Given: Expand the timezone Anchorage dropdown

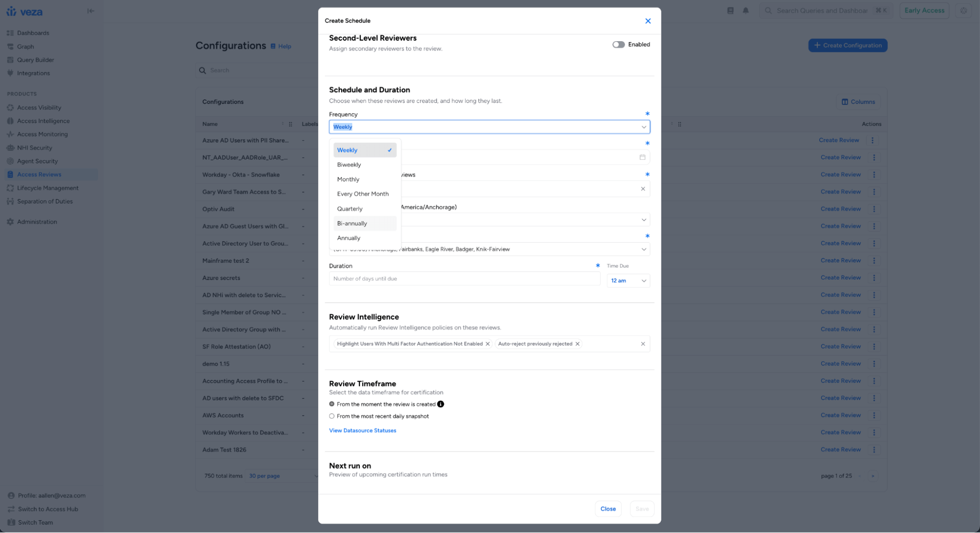Looking at the screenshot, I should point(644,249).
